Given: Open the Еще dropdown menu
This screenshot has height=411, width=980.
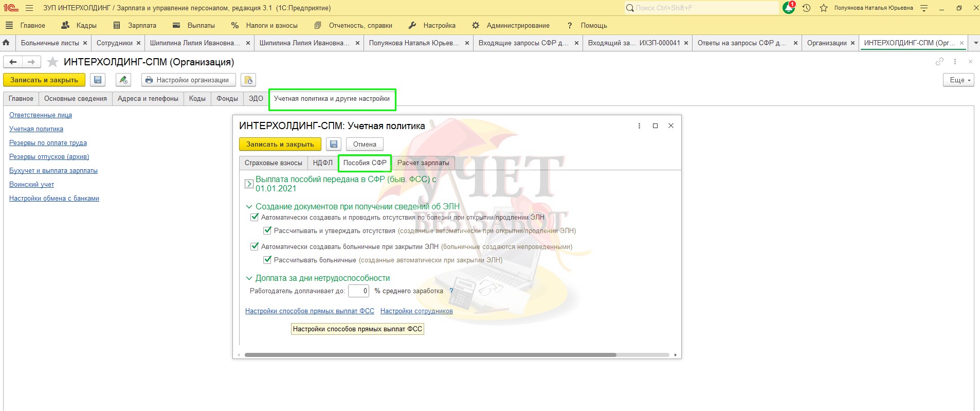Looking at the screenshot, I should point(958,80).
